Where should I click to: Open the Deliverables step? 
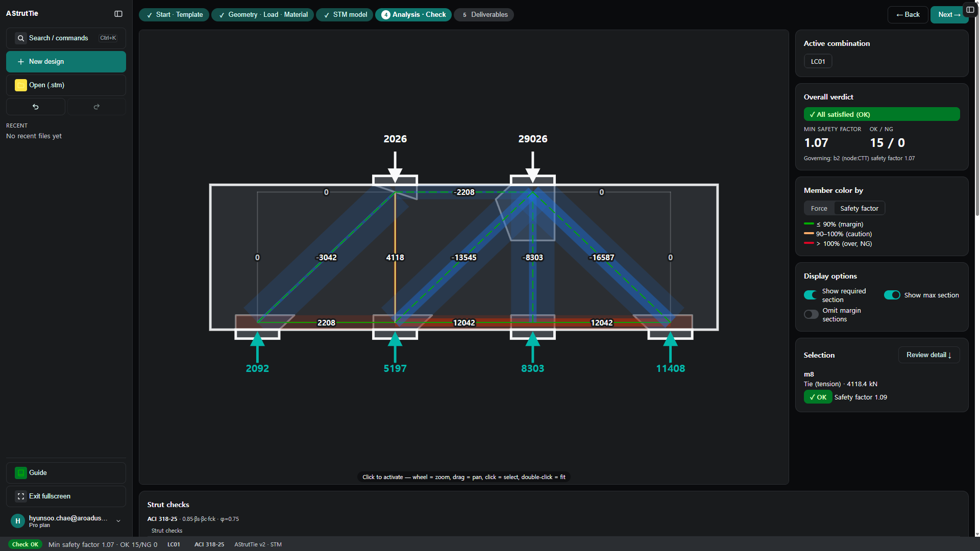(484, 15)
